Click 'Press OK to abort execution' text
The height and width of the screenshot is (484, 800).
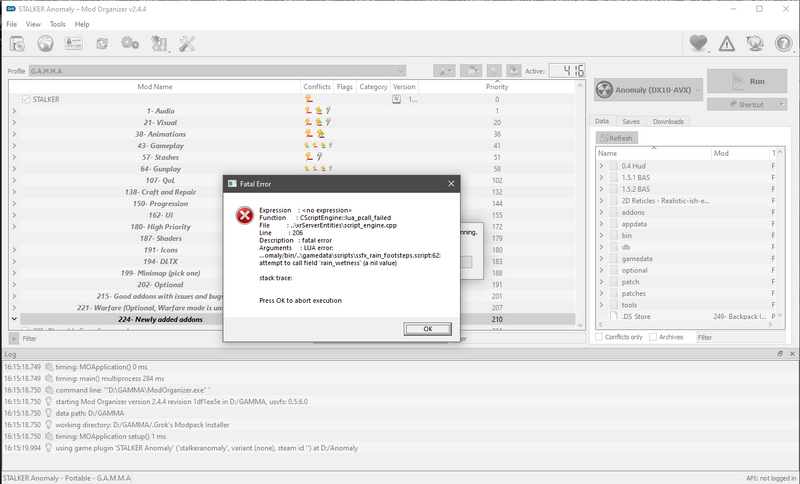[x=301, y=300]
